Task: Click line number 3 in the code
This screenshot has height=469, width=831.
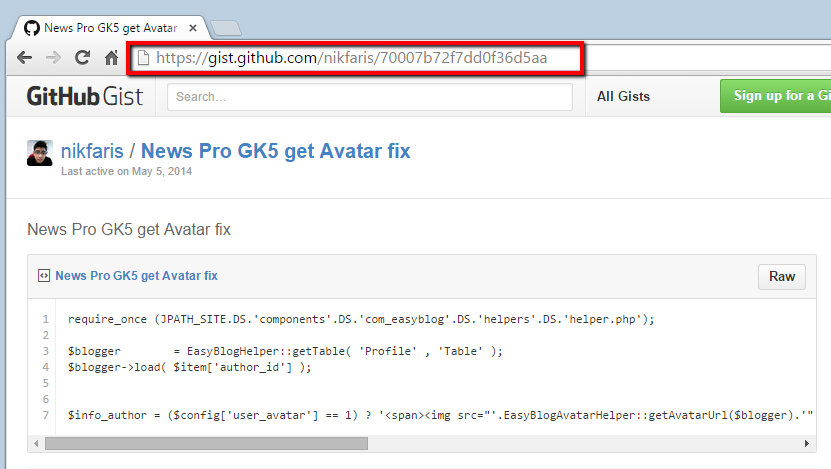Action: (x=46, y=351)
